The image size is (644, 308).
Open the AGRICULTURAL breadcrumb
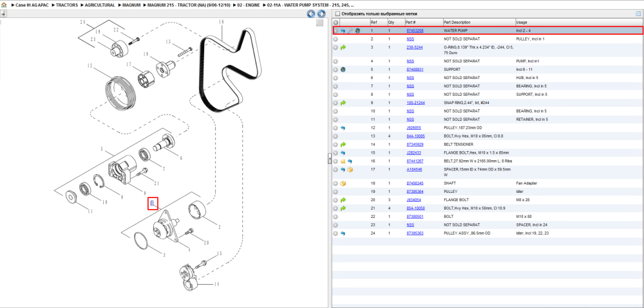100,5
